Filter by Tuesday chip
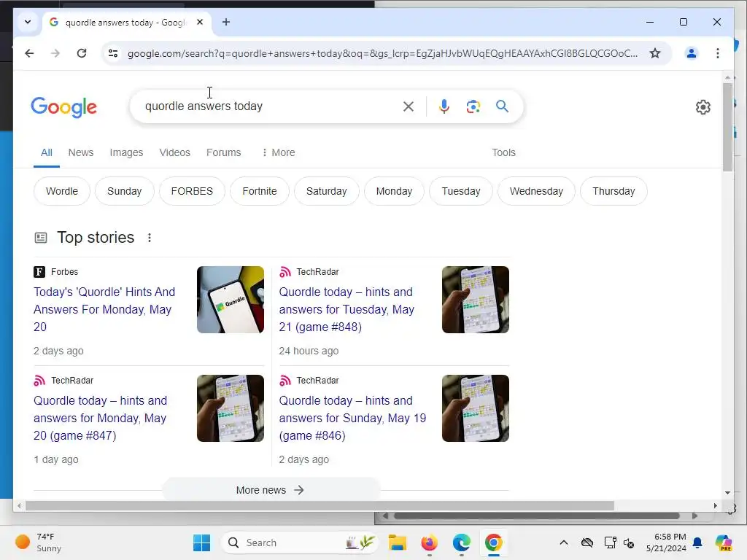This screenshot has height=560, width=747. point(461,191)
